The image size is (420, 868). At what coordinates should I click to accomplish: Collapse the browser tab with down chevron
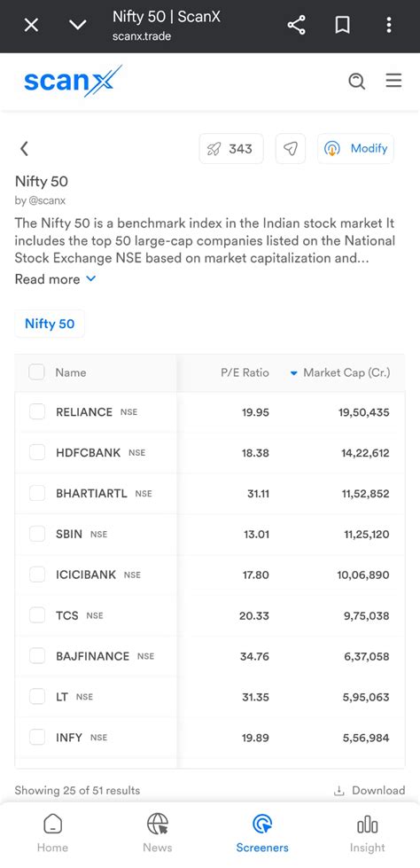click(77, 25)
